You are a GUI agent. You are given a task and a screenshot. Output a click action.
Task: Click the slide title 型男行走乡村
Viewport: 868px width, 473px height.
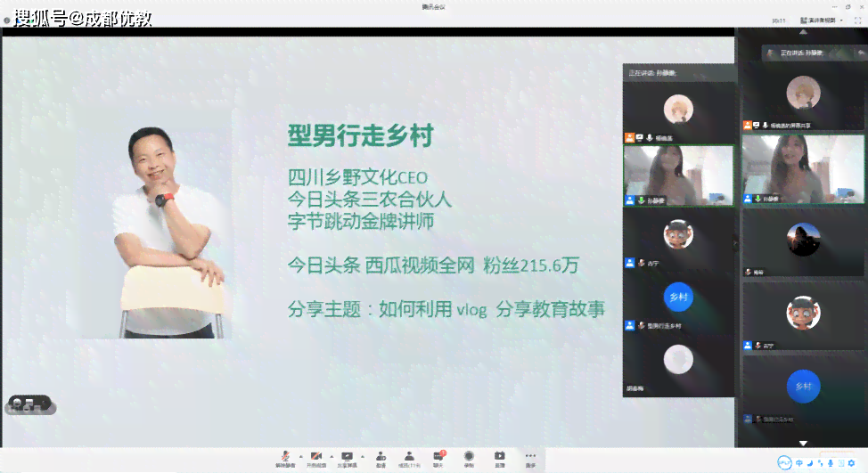(360, 135)
